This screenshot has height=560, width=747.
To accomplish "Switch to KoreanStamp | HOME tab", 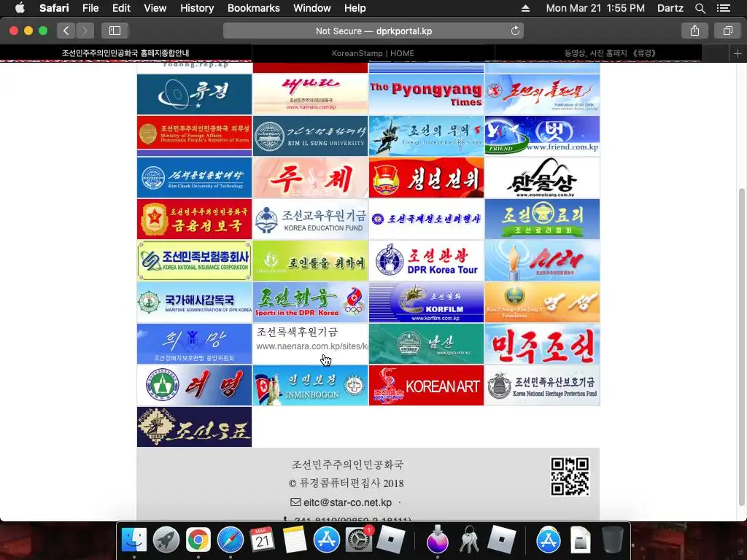I will [373, 53].
